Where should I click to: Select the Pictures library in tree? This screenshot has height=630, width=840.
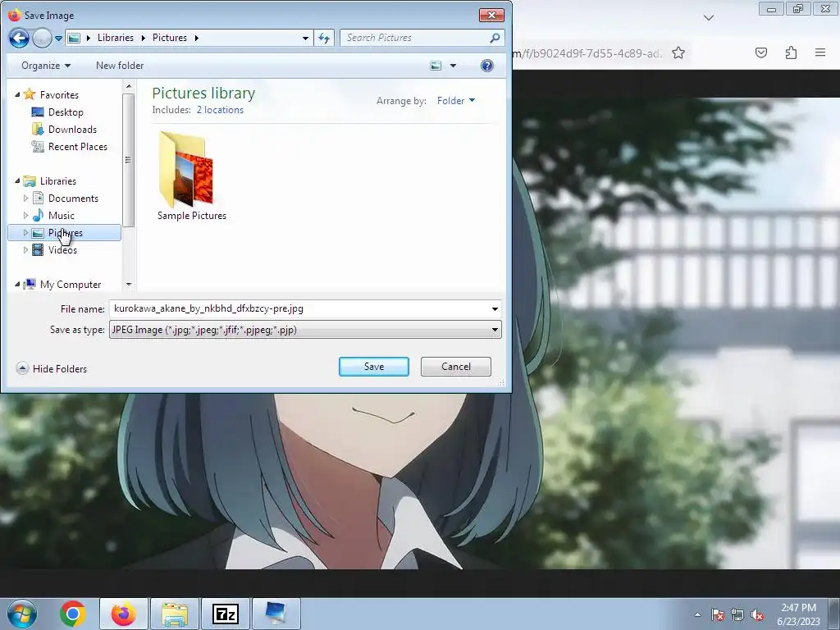(65, 232)
